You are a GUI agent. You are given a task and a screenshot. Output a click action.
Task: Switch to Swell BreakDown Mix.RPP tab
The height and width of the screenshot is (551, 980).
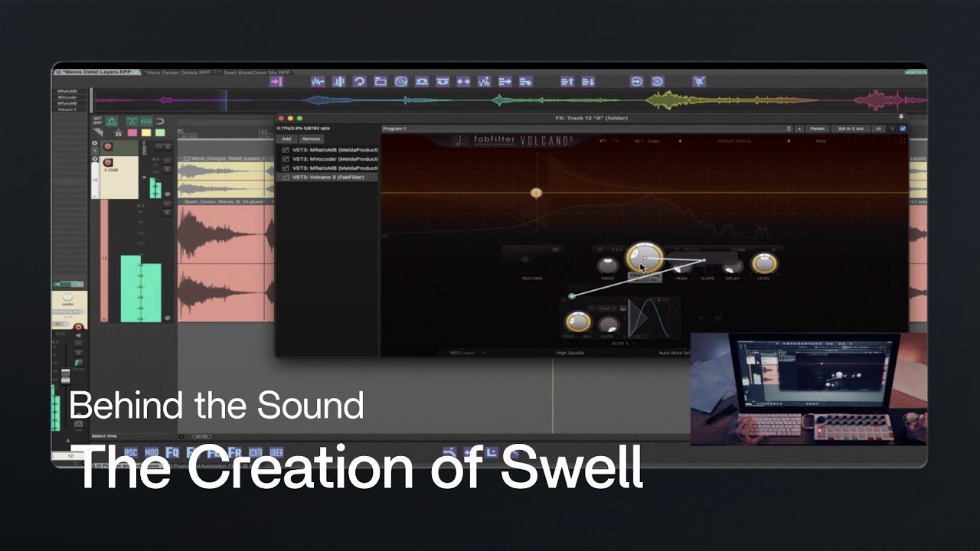[256, 72]
